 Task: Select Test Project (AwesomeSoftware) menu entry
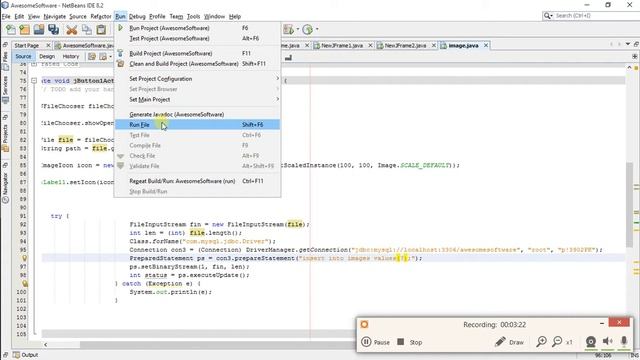click(198, 38)
